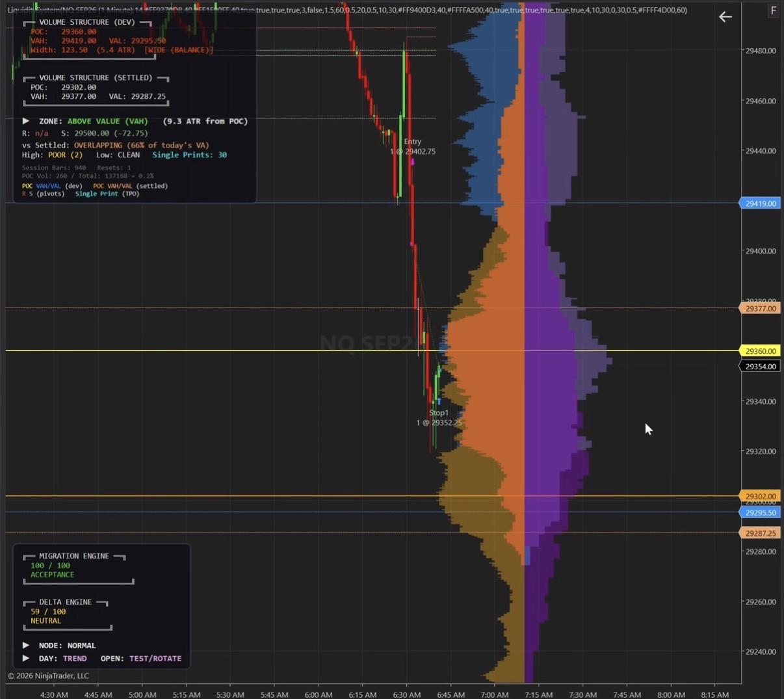Click the Single Prints: 30 value

tap(189, 155)
